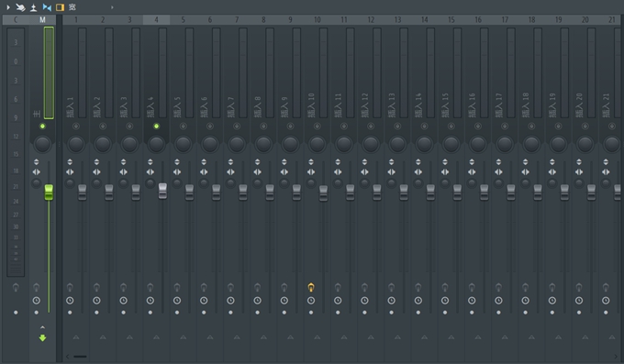Viewport: 624px width, 364px height.
Task: Expand the small caret above the green arrow
Action: 42,327
